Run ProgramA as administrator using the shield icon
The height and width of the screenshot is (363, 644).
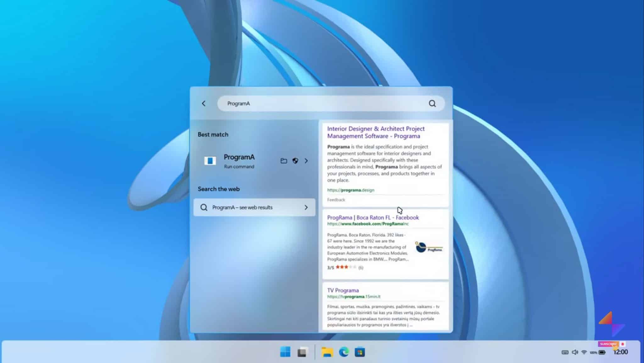pyautogui.click(x=295, y=161)
